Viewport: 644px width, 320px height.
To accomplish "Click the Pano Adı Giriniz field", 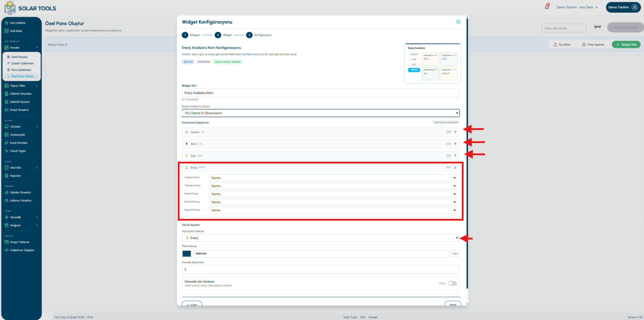I will [564, 28].
